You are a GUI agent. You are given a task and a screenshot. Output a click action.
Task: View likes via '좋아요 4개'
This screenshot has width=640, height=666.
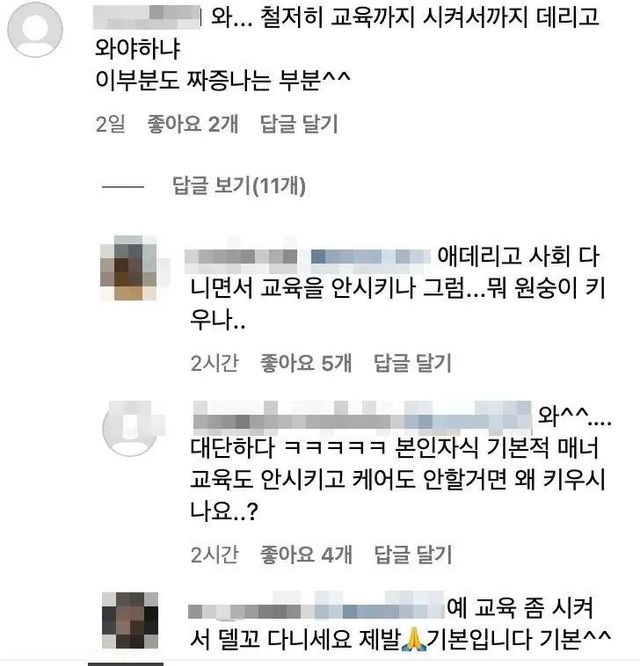pyautogui.click(x=306, y=555)
